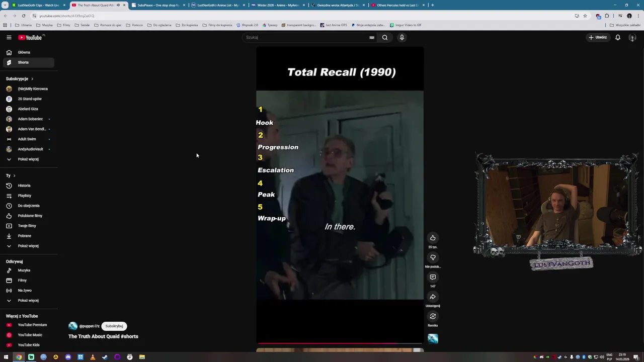644x362 pixels.
Task: Remix this short
Action: 433,316
